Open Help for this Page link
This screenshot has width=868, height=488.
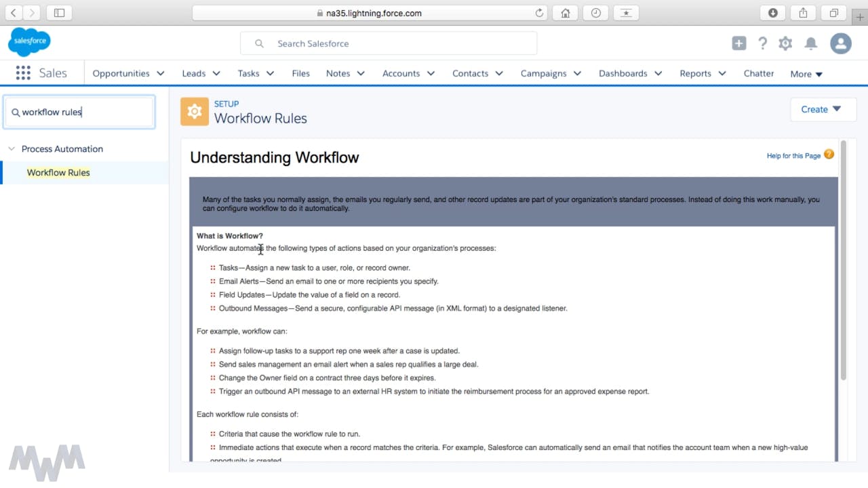793,156
